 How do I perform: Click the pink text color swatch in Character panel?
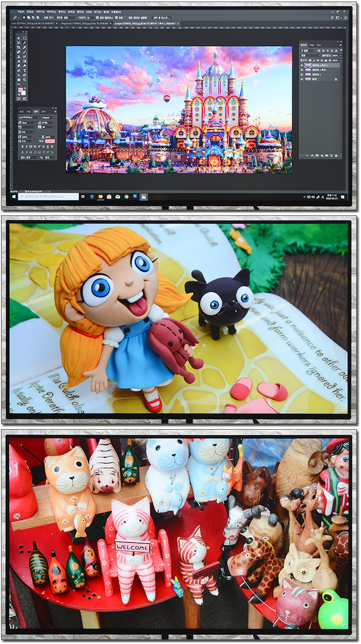click(x=50, y=141)
